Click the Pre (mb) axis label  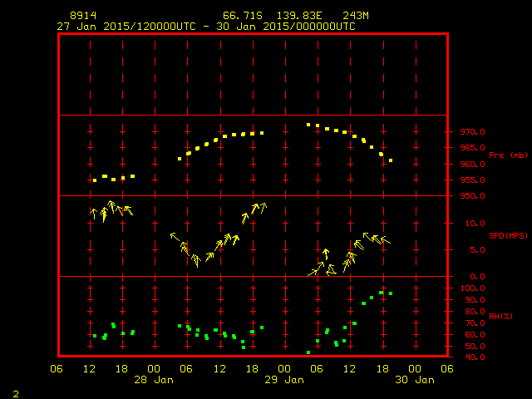[508, 155]
